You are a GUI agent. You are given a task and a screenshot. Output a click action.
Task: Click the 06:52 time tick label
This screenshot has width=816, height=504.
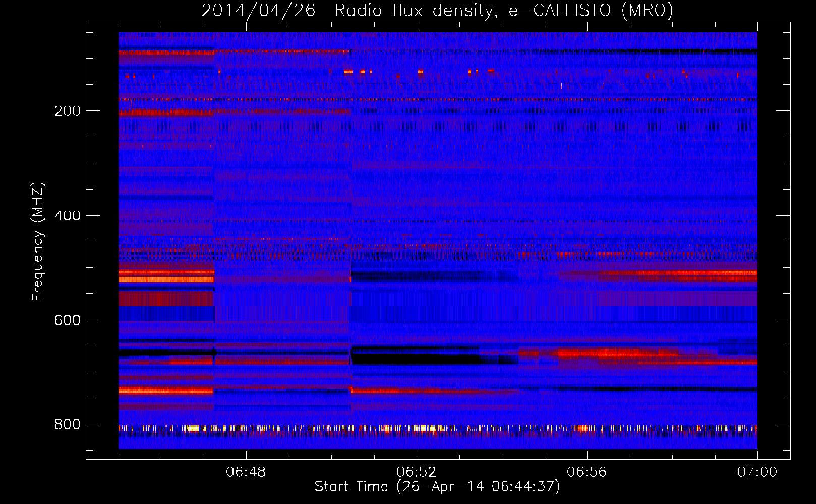[416, 472]
